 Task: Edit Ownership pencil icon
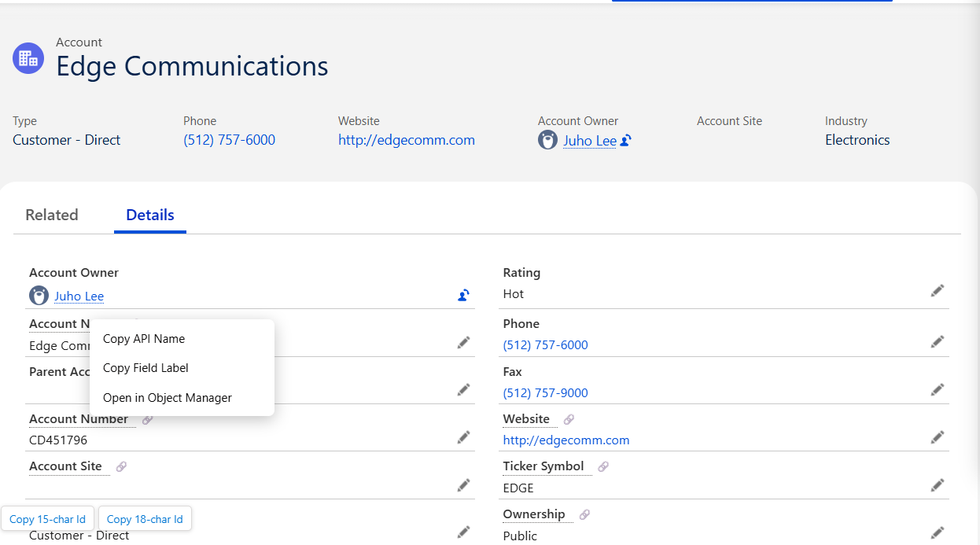938,532
